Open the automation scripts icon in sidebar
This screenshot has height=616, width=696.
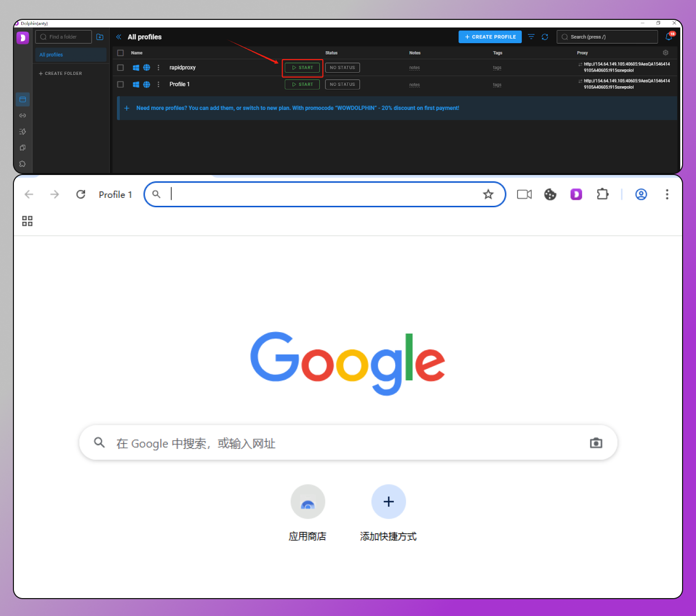23,132
